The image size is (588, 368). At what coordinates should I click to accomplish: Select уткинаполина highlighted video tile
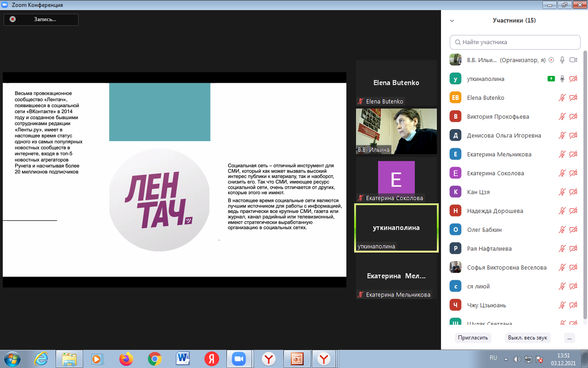click(x=396, y=228)
